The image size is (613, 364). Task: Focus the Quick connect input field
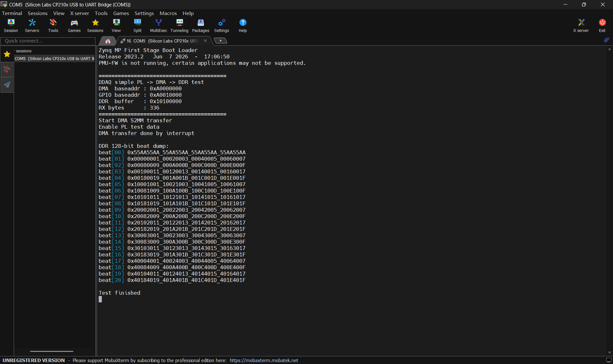pyautogui.click(x=48, y=41)
